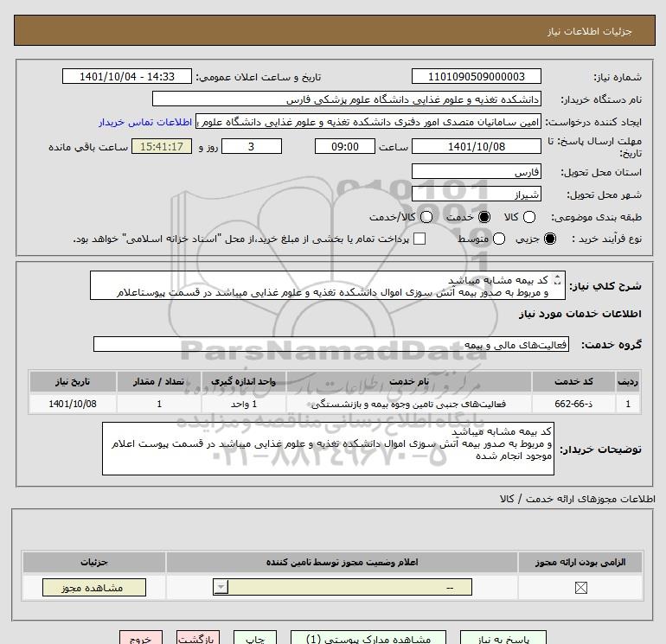The height and width of the screenshot is (644, 666).
Task: Select the کالا/خدمت radio button
Action: click(426, 217)
